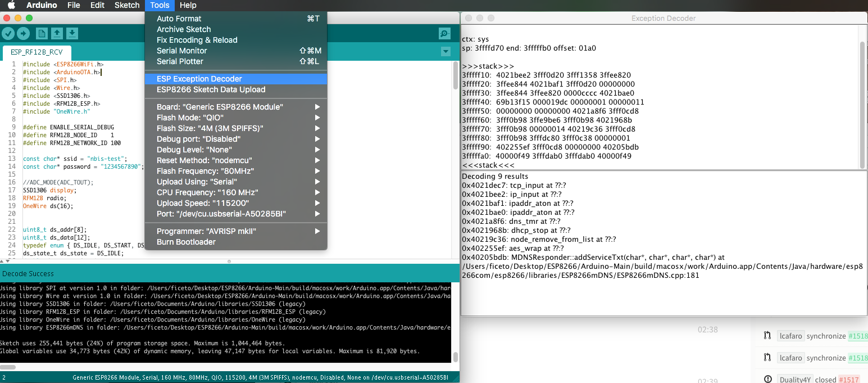Click the "Decoding 9 results" line
The width and height of the screenshot is (868, 383).
[x=495, y=176]
